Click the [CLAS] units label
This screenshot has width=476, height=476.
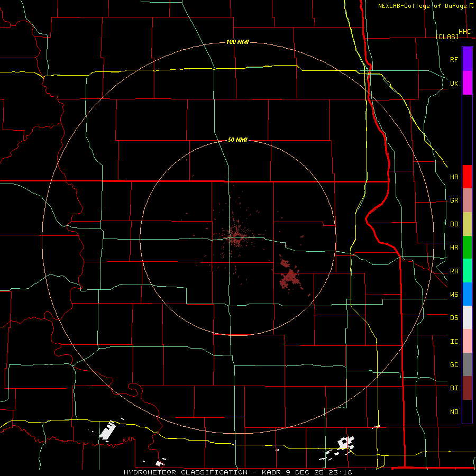coord(447,36)
